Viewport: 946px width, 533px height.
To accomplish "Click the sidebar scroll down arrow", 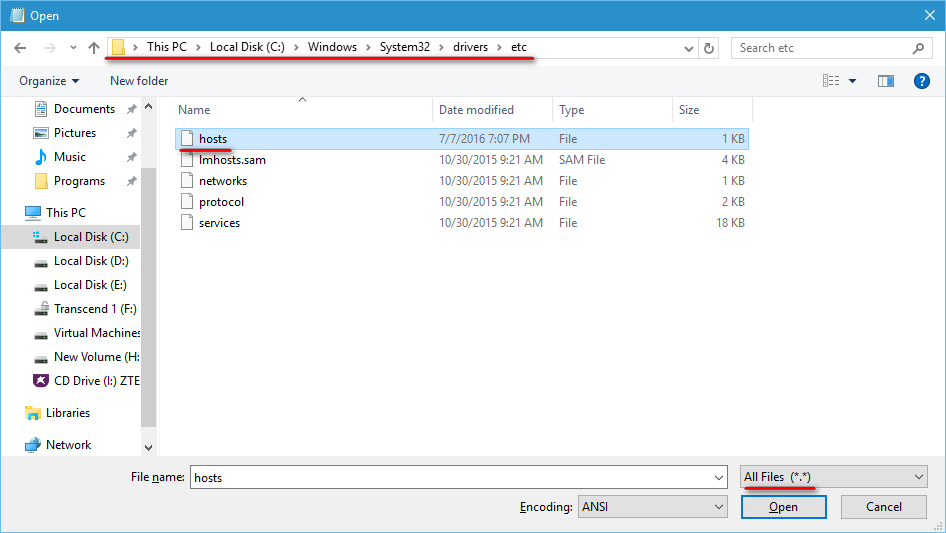I will coord(148,448).
